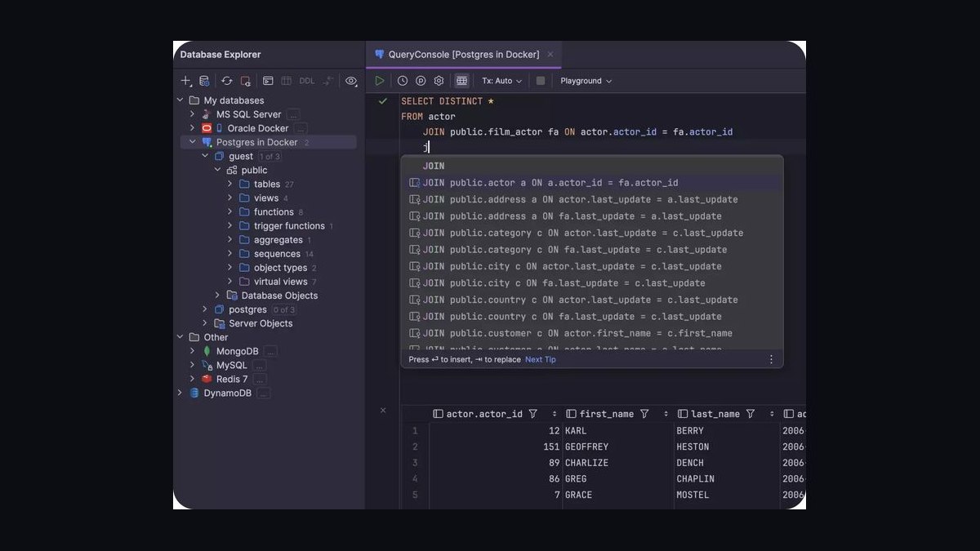Open the jump to query console icon
This screenshot has width=980, height=551.
click(268, 81)
